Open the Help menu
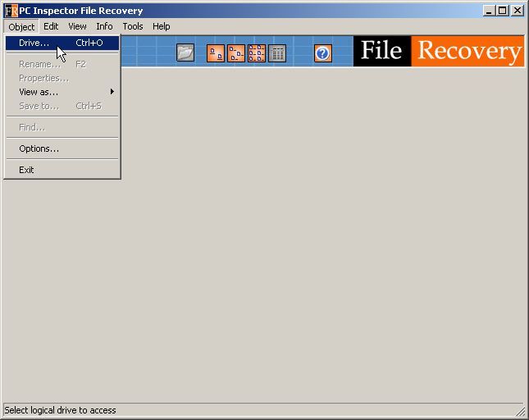Viewport: 529px width, 420px height. click(x=162, y=26)
